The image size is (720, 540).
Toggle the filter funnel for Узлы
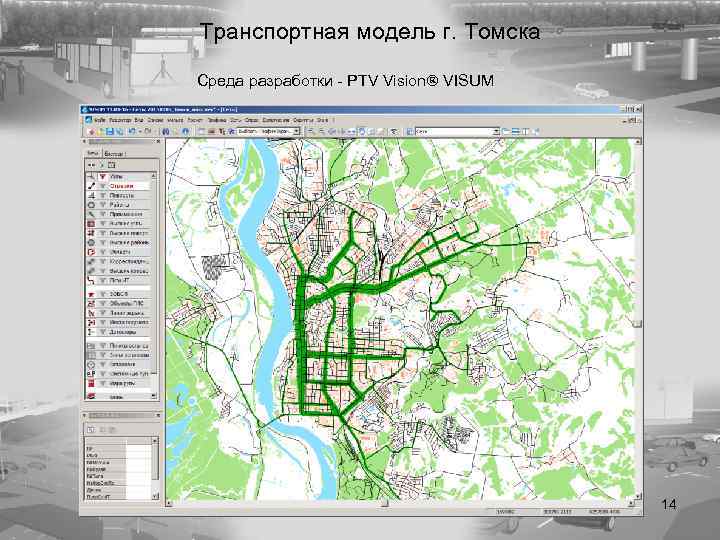[x=103, y=176]
